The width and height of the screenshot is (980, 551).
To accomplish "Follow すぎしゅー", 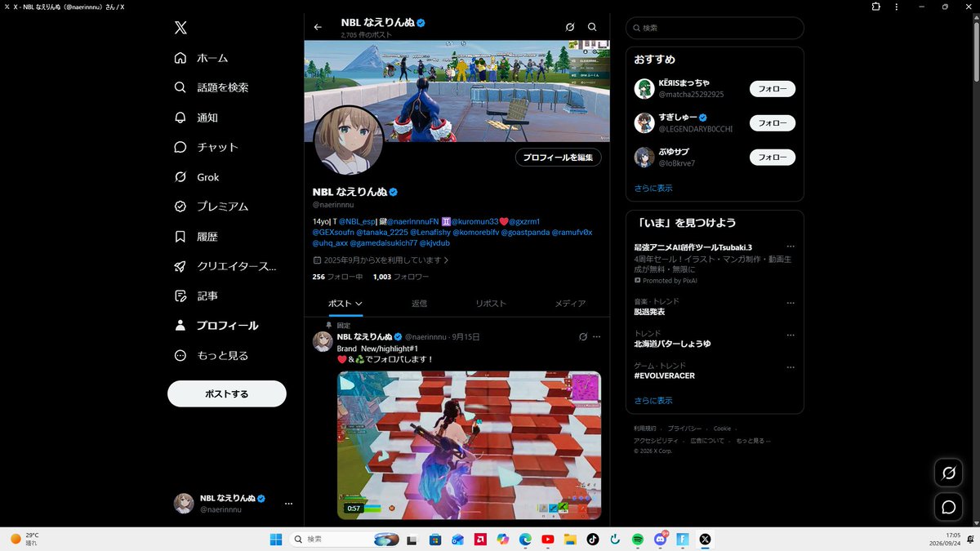I will click(773, 123).
